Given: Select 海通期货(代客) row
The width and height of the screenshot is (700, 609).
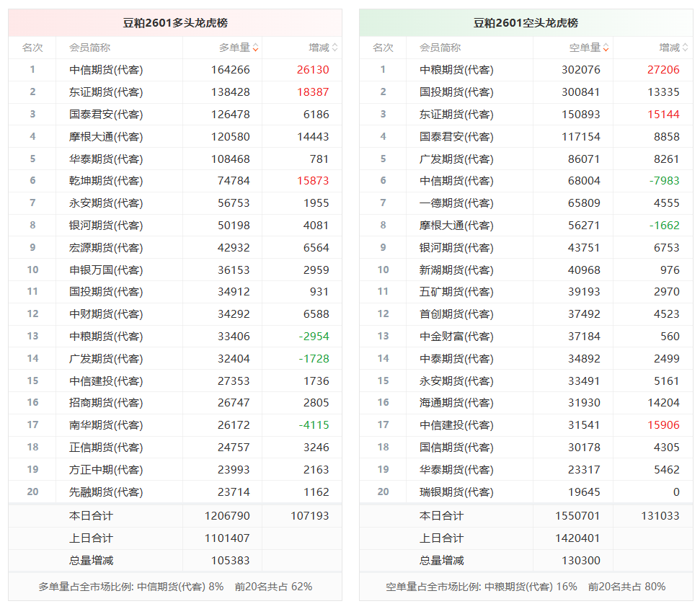Looking at the screenshot, I should (x=526, y=403).
